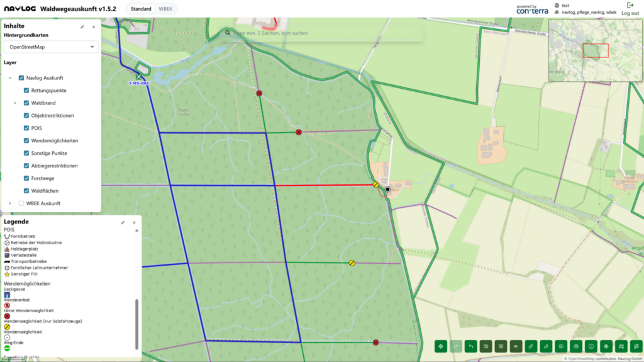The image size is (644, 362).
Task: Switch to the WBEK tab
Action: [x=165, y=9]
